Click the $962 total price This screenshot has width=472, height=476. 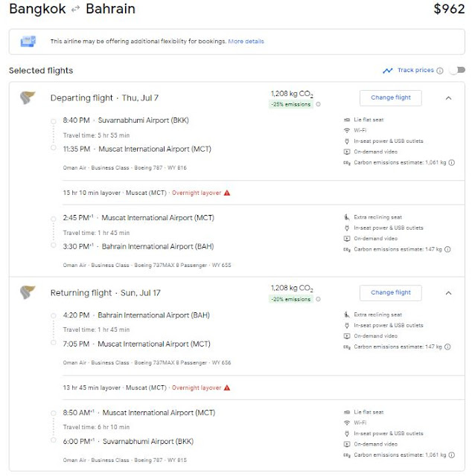[449, 10]
